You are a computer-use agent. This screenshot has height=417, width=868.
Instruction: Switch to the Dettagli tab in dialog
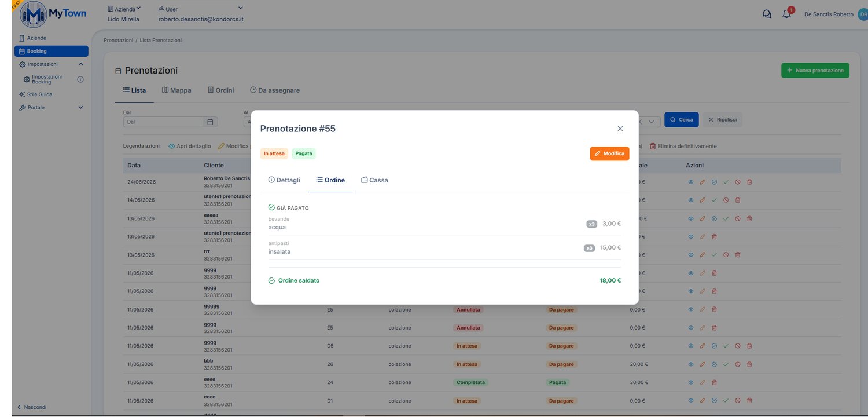[x=284, y=180]
